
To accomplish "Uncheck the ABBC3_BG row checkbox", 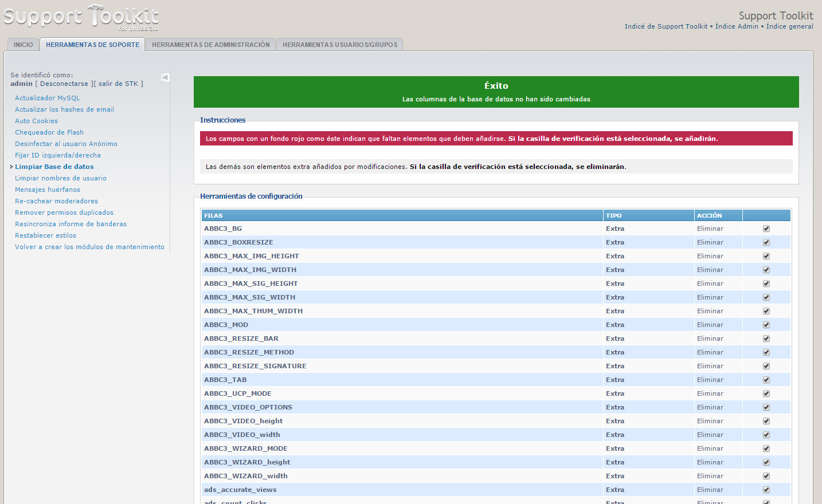I will (766, 229).
